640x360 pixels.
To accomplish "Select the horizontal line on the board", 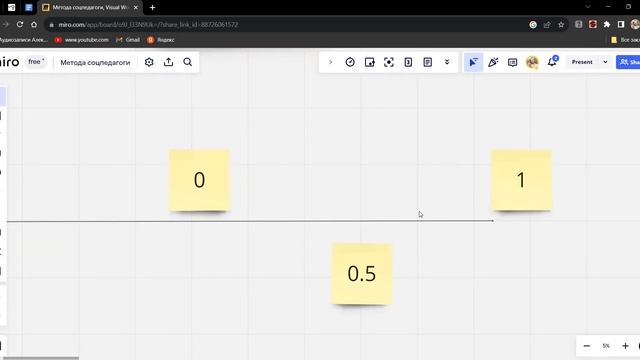I will pyautogui.click(x=250, y=221).
